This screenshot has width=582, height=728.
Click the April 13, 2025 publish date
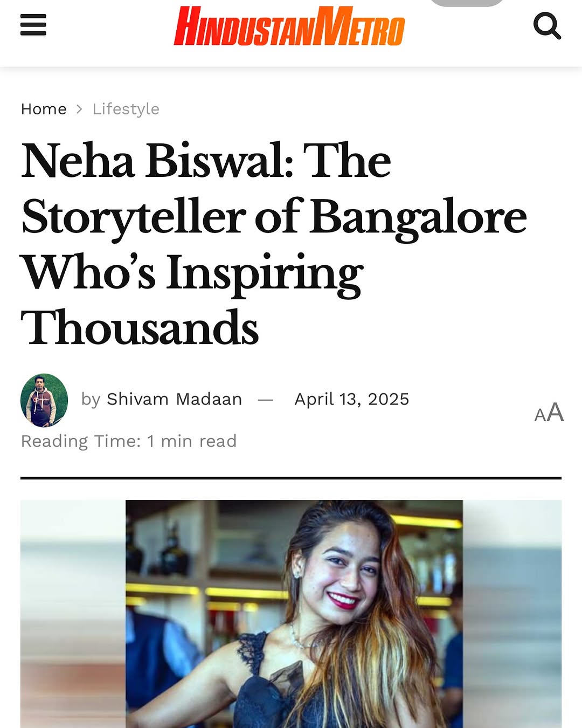click(351, 399)
